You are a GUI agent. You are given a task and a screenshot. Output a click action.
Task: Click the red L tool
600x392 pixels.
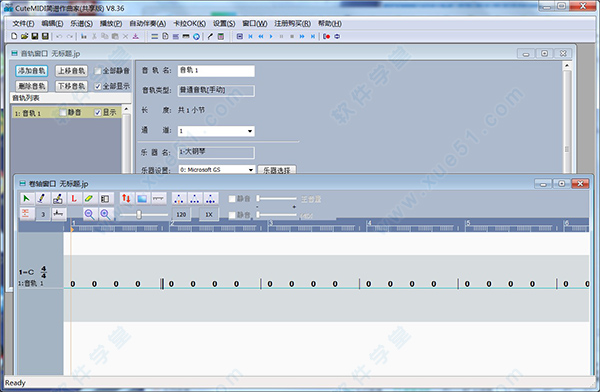(74, 199)
